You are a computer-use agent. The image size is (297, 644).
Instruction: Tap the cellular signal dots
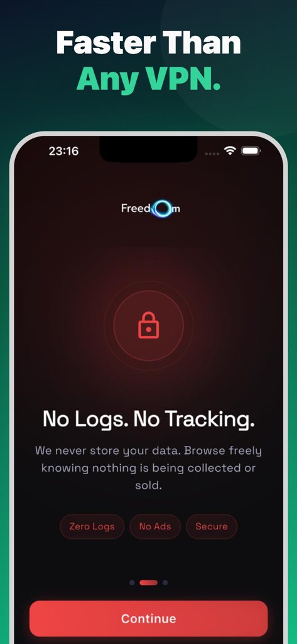[212, 153]
